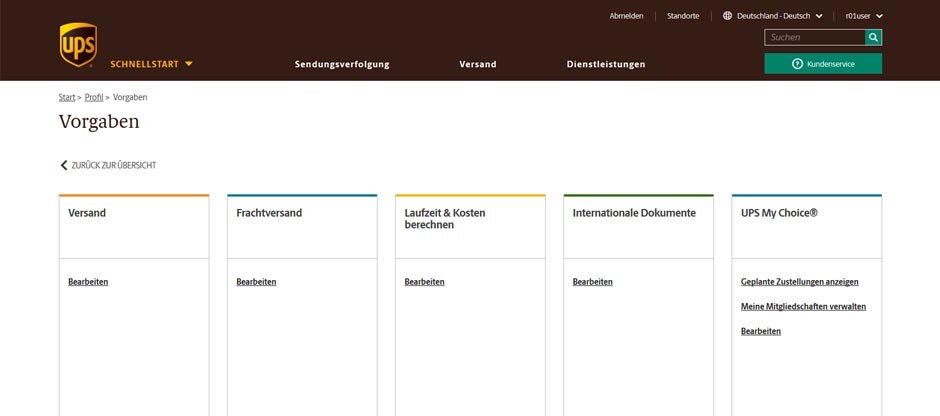This screenshot has height=416, width=940.
Task: Click the back chevron before Zurück zur Übersicht
Action: click(64, 165)
